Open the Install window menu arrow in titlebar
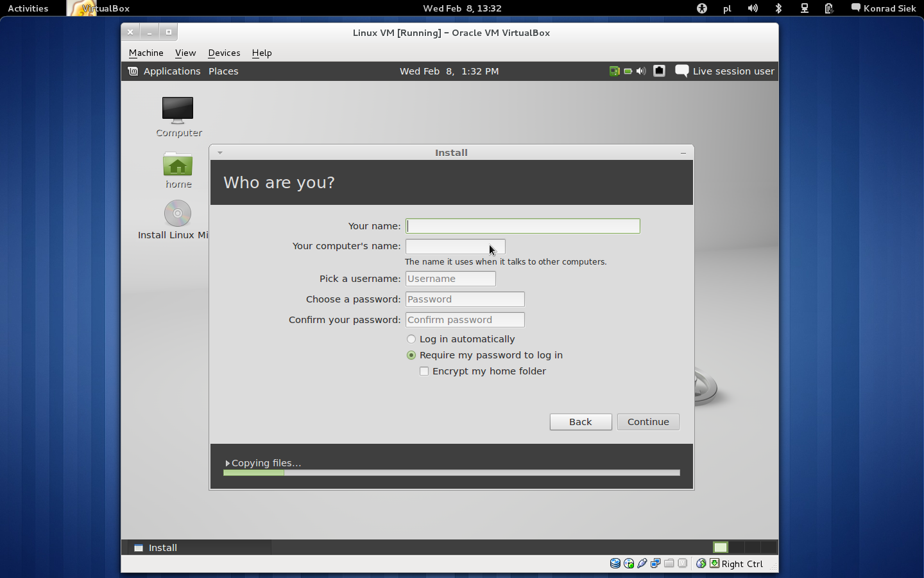The image size is (924, 578). click(219, 153)
